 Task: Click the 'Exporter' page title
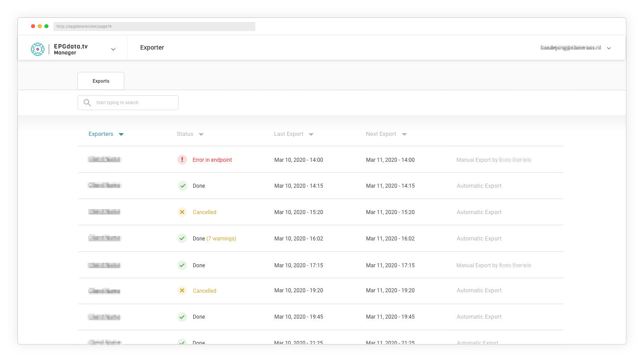click(x=152, y=48)
